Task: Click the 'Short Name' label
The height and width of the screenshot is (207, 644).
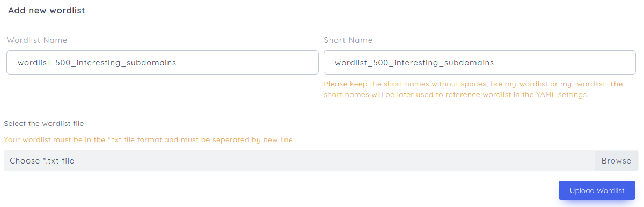Action: pyautogui.click(x=348, y=40)
